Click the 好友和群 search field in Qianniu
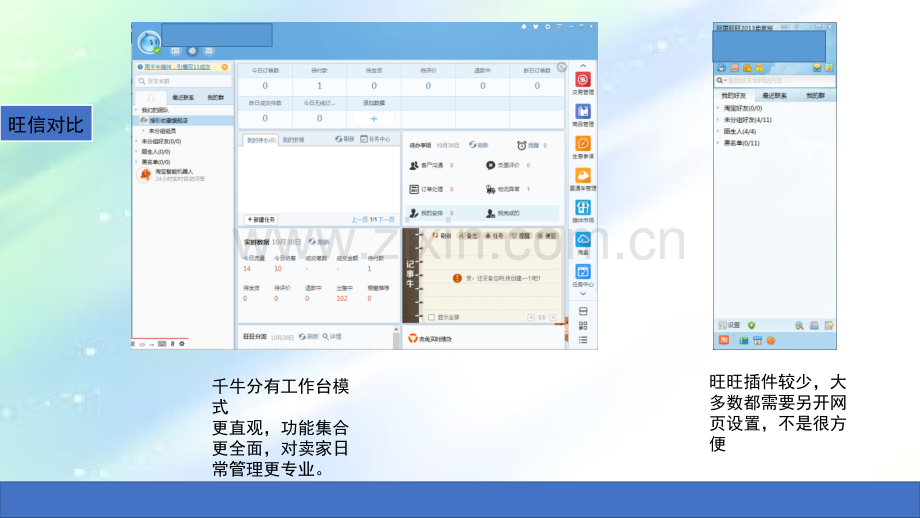This screenshot has width=920, height=518. [x=183, y=81]
